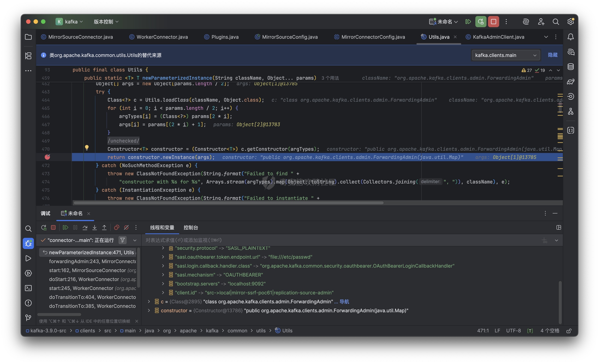The width and height of the screenshot is (599, 364).
Task: Toggle thread filter funnel button
Action: tap(123, 240)
